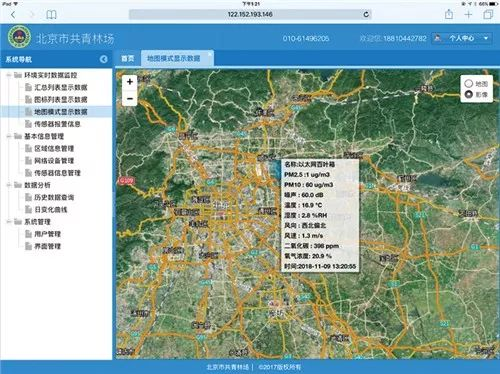This screenshot has height=374, width=500.
Task: Select the 影像 imagery radio button
Action: (469, 94)
